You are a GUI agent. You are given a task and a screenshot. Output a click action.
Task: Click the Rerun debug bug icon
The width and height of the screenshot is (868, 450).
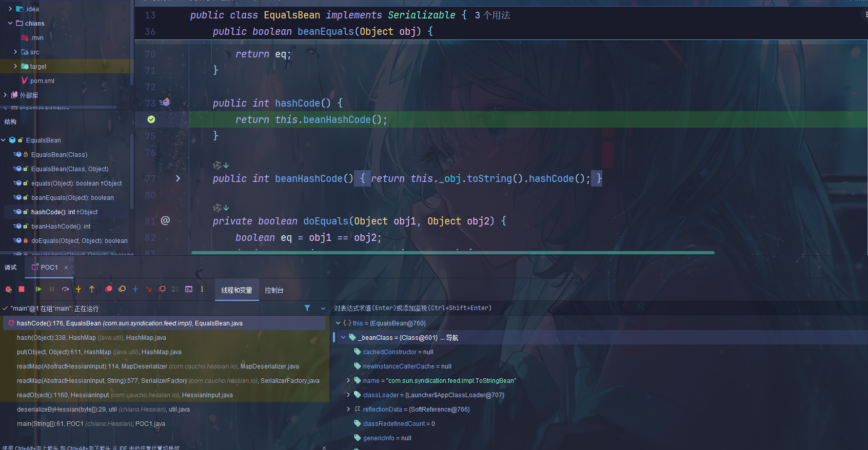click(8, 290)
